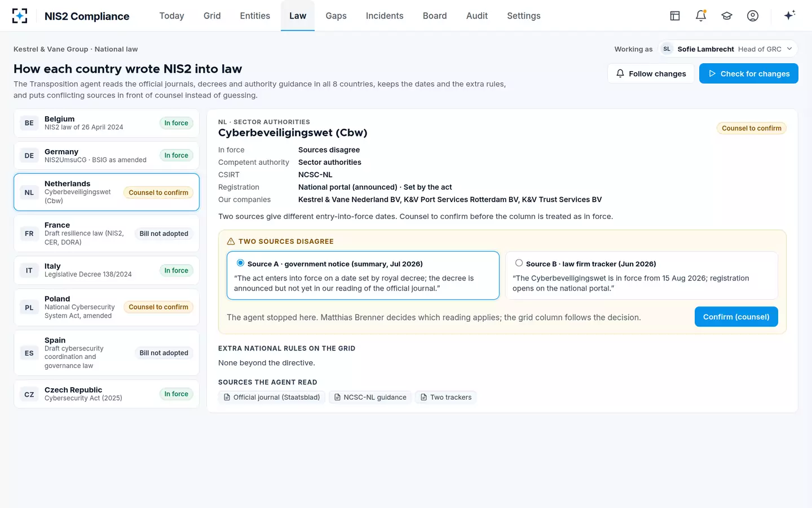812x508 pixels.
Task: Click the IT country code badge
Action: (x=29, y=270)
